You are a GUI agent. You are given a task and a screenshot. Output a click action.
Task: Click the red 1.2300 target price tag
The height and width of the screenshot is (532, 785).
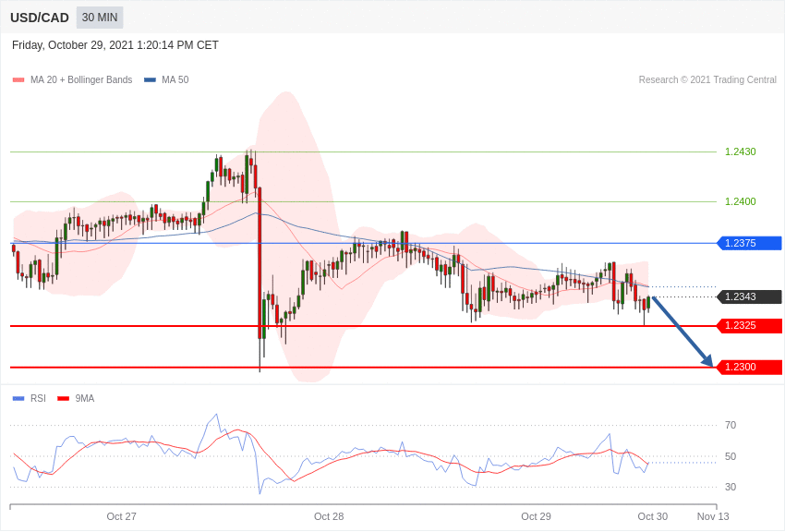pos(749,368)
